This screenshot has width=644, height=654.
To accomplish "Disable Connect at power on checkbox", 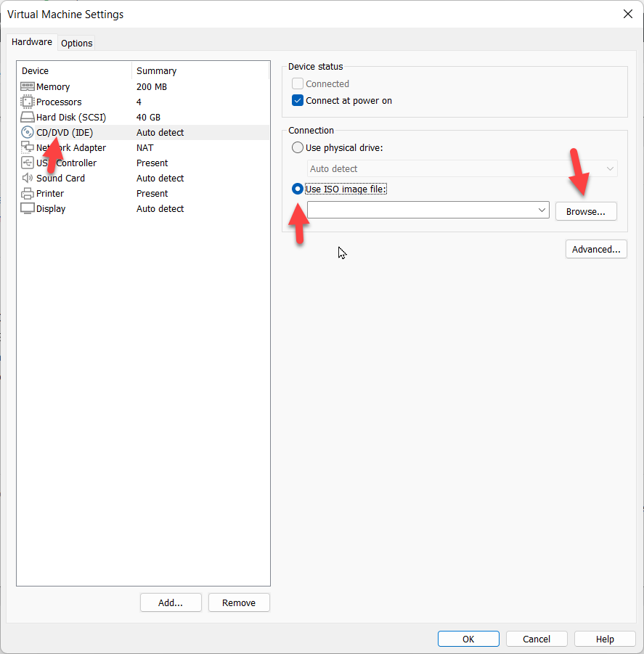I will tap(298, 101).
